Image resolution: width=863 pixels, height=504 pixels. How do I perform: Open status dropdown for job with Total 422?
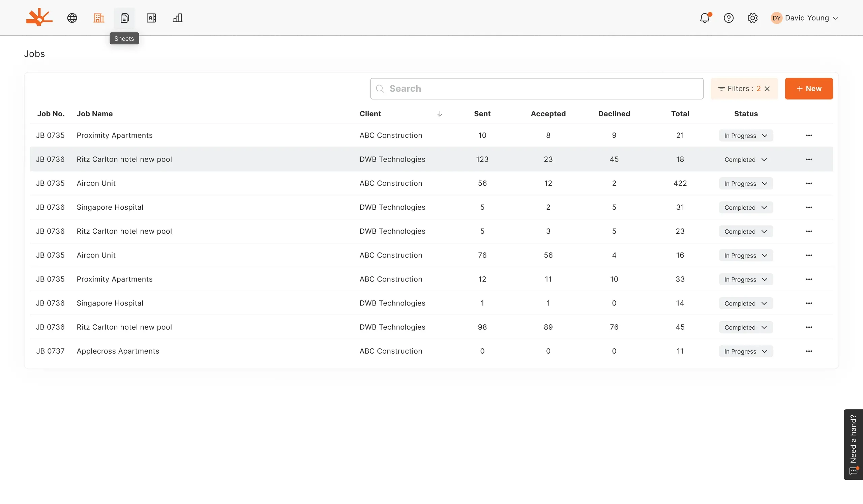point(746,183)
